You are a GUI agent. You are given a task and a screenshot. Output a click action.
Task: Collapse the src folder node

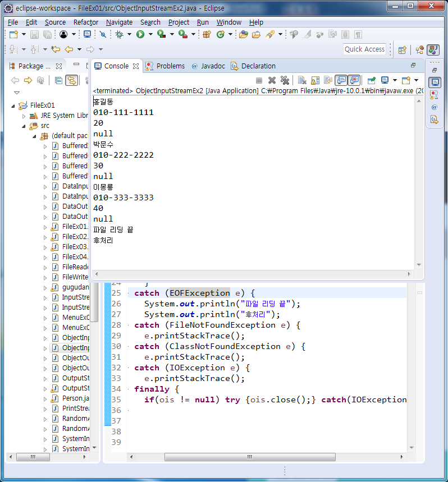(x=24, y=126)
